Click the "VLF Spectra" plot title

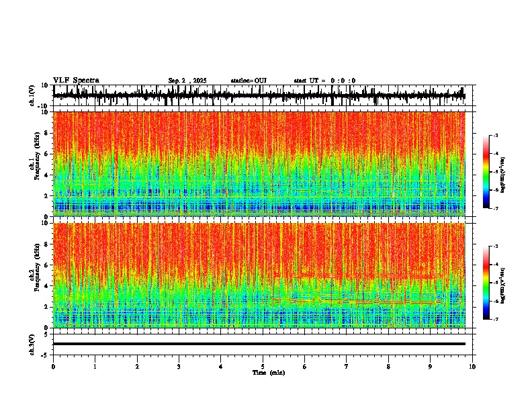tap(76, 81)
